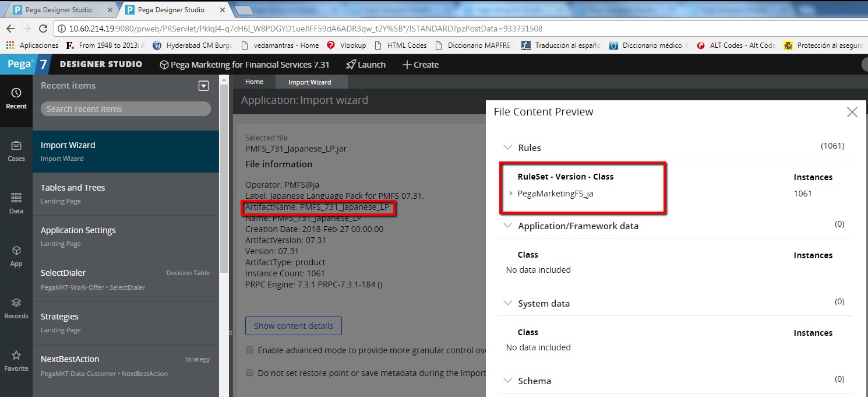The height and width of the screenshot is (397, 868).
Task: Expand the PegaMarketingFS_ja ruleset row
Action: (511, 194)
